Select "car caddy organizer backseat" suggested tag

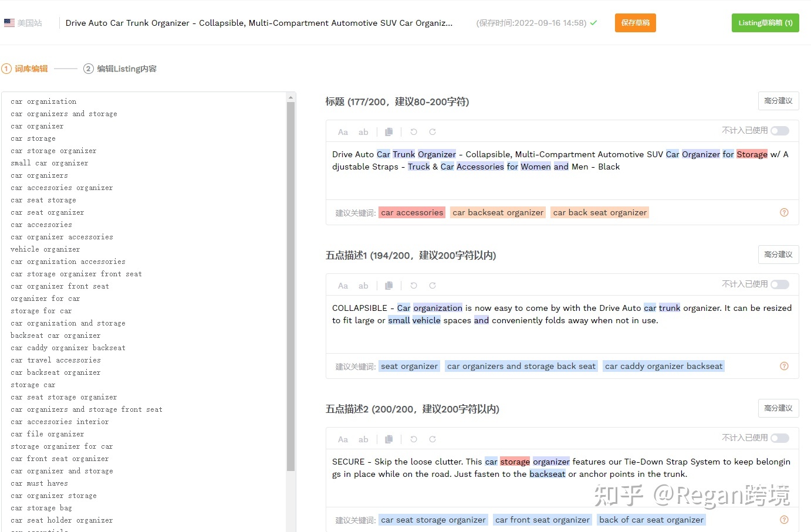point(664,366)
